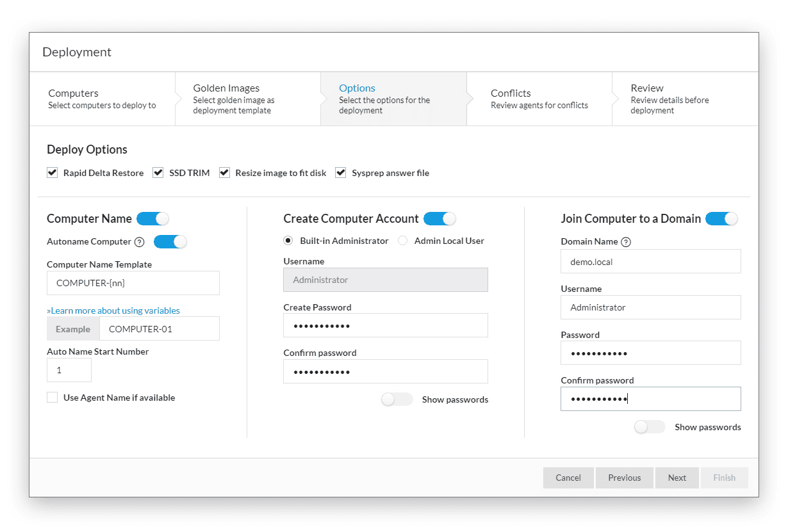Switch off Create Computer Account toggle

tap(439, 219)
